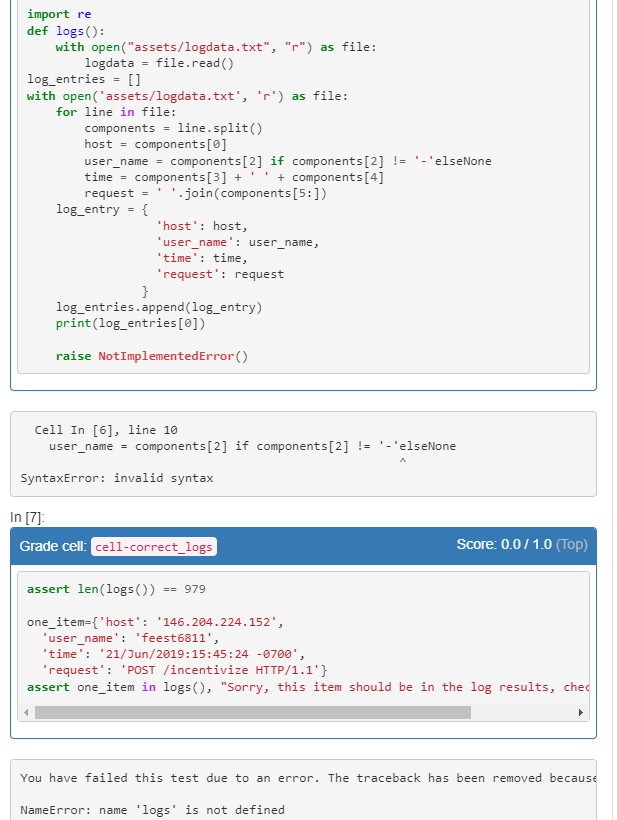
Task: Open the (Top) navigation link
Action: tap(573, 546)
